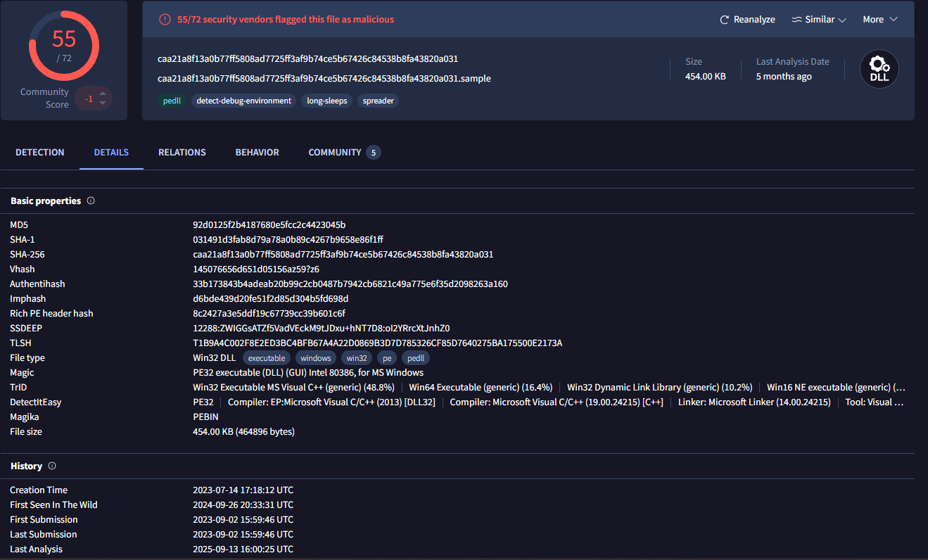Open the Similar dropdown chevron
This screenshot has width=928, height=560.
click(x=842, y=20)
